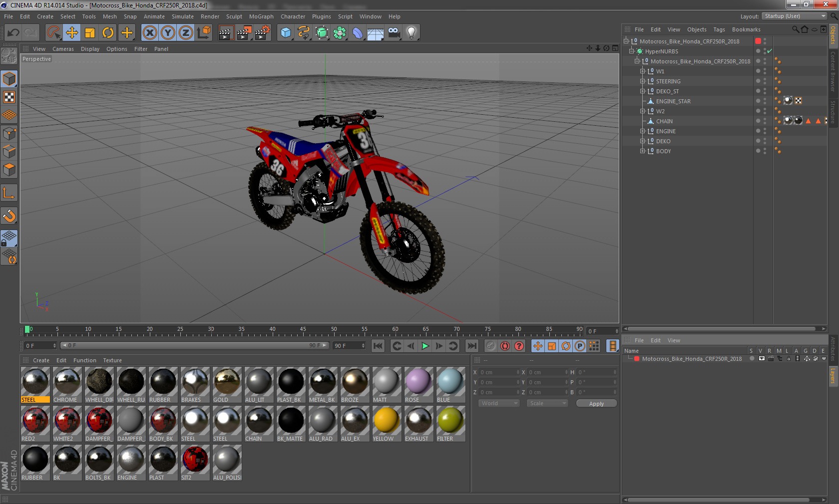This screenshot has height=504, width=839.
Task: Select the YELLOW material
Action: coord(387,424)
